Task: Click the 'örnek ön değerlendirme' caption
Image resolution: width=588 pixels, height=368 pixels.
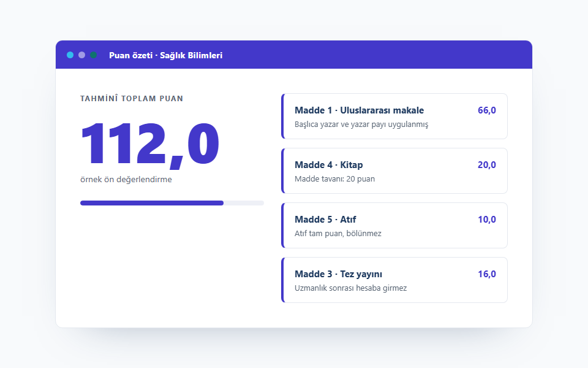Action: pyautogui.click(x=126, y=180)
